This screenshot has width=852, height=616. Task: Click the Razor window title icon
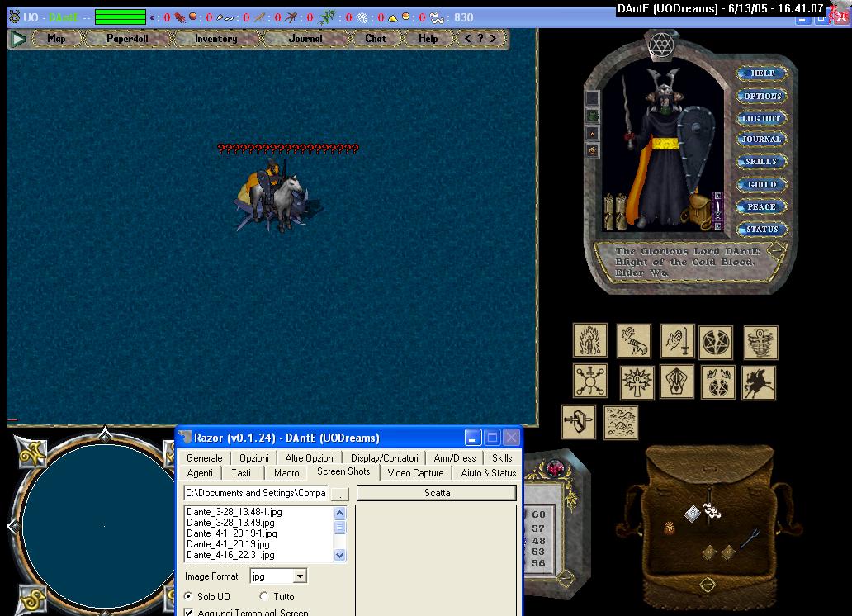(x=186, y=437)
